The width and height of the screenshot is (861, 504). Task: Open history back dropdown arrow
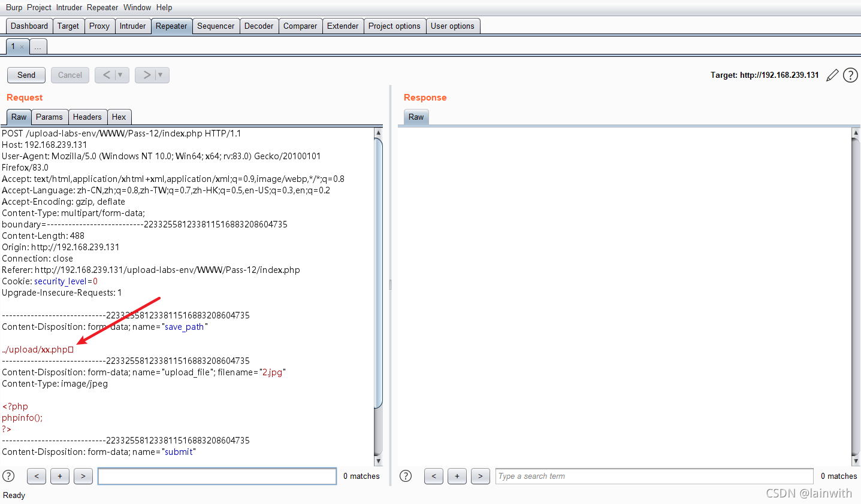[x=120, y=75]
